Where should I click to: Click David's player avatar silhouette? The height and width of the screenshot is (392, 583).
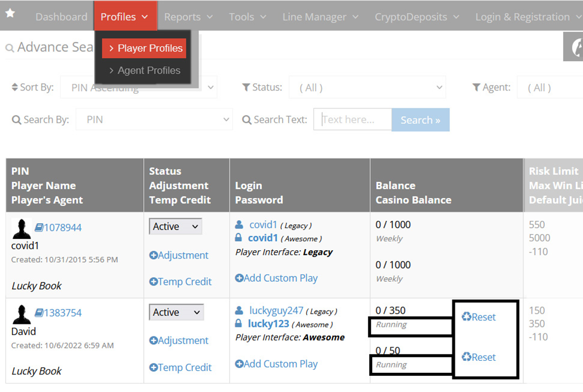click(x=22, y=314)
